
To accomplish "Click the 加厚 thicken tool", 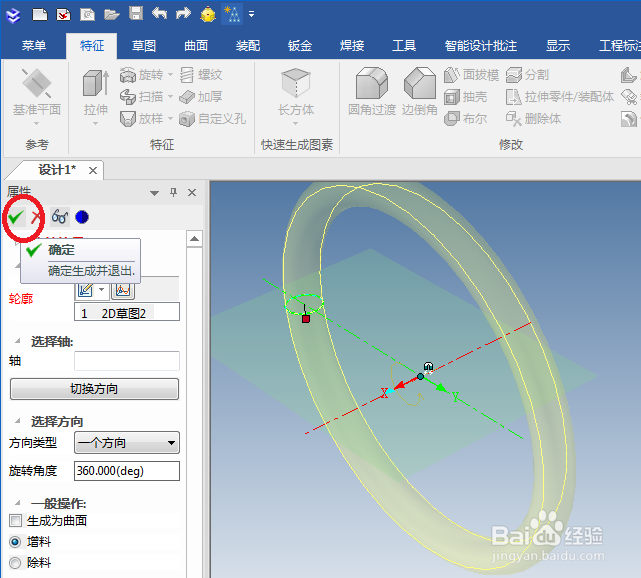I will pos(201,97).
